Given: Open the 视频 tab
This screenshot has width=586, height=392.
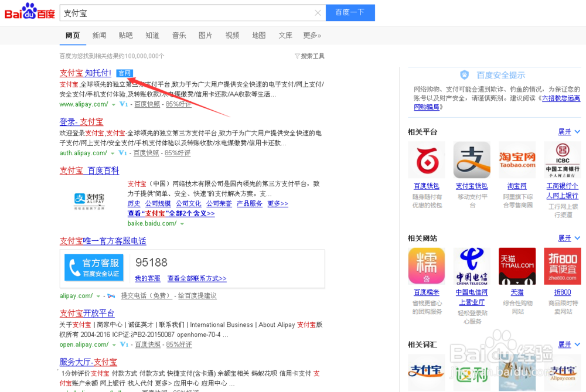Looking at the screenshot, I should [232, 36].
